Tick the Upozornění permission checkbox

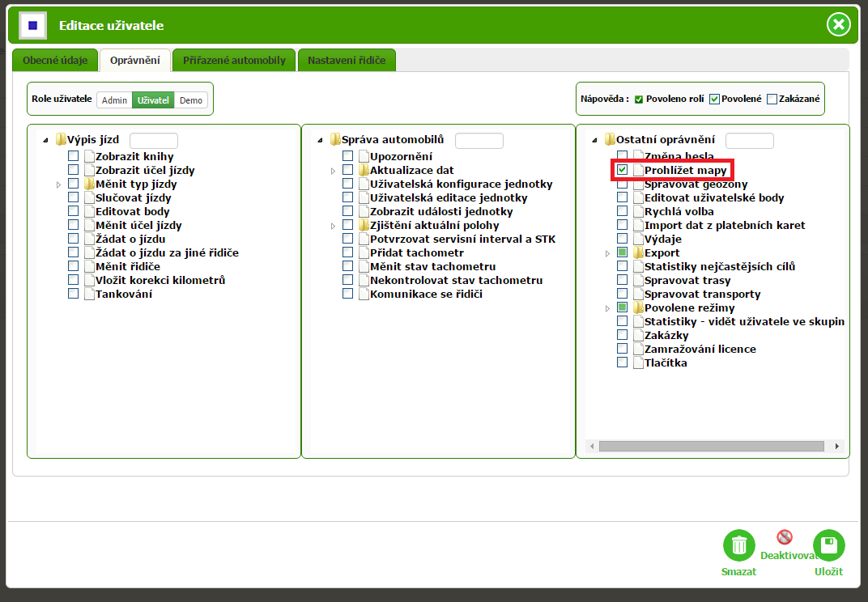pyautogui.click(x=347, y=156)
